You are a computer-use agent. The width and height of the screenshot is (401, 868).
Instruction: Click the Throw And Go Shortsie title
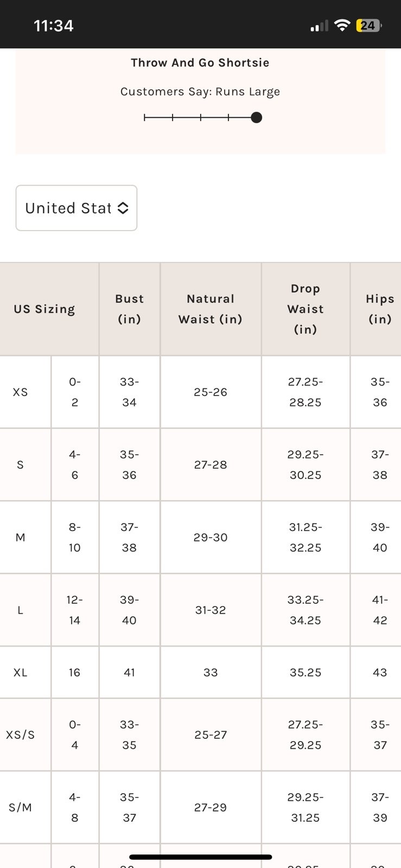(x=200, y=62)
